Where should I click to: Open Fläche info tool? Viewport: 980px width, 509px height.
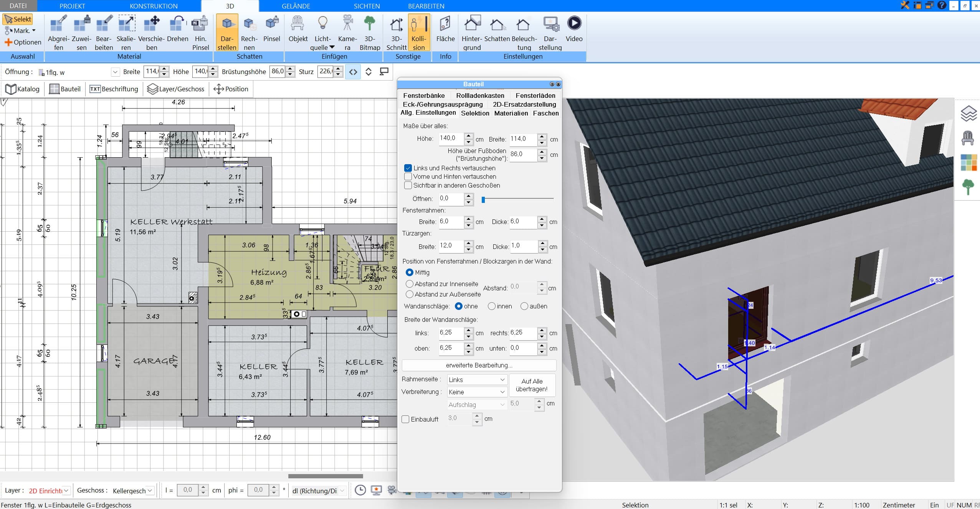[x=445, y=29]
